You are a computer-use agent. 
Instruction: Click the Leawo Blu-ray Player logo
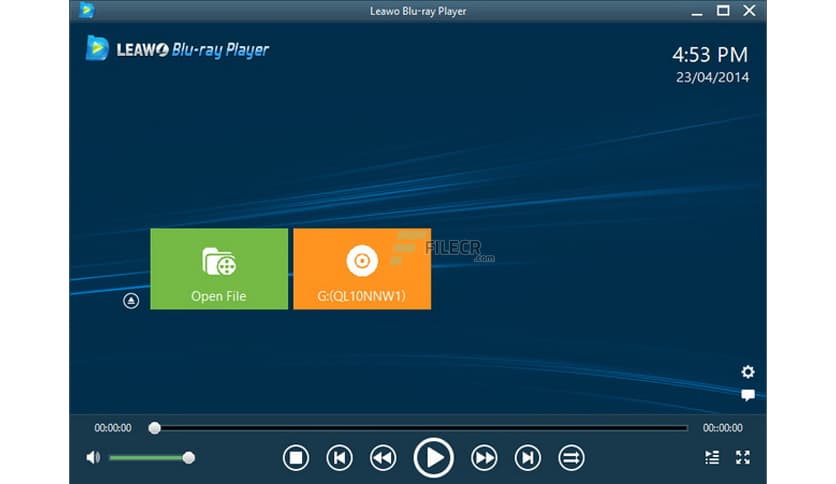tap(178, 49)
